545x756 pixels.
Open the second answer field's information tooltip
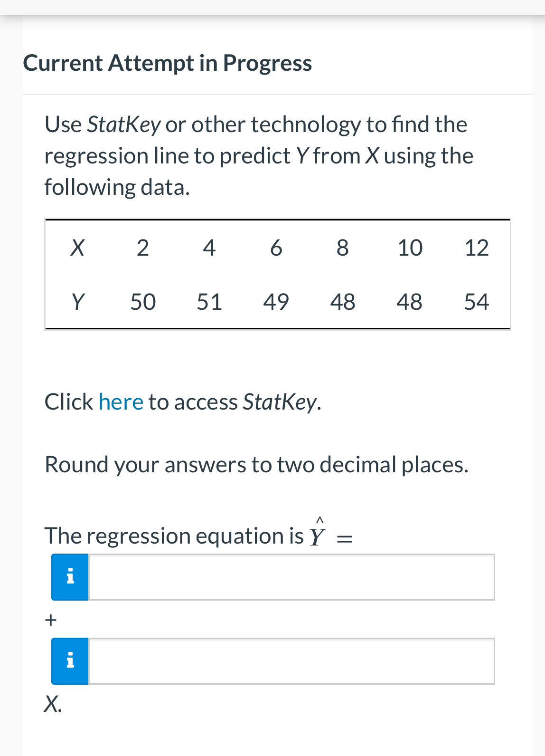pyautogui.click(x=69, y=660)
